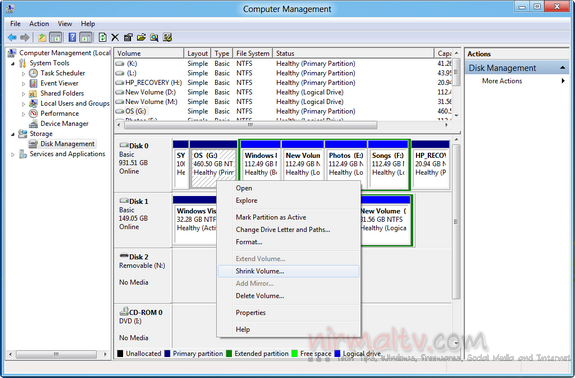Open the Action menu
This screenshot has height=378, width=575.
click(39, 23)
